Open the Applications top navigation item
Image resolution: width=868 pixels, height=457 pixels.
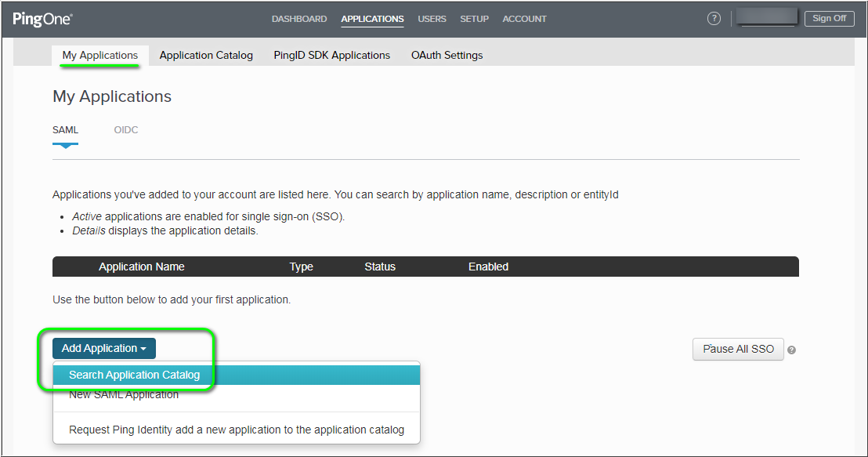coord(372,19)
